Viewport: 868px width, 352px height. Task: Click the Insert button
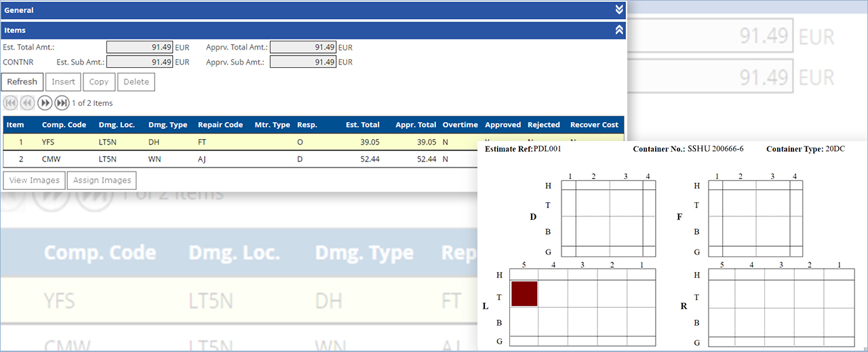coord(64,82)
